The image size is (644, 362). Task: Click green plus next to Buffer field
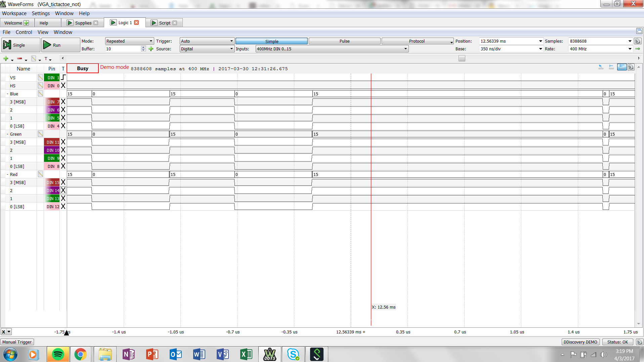[151, 49]
